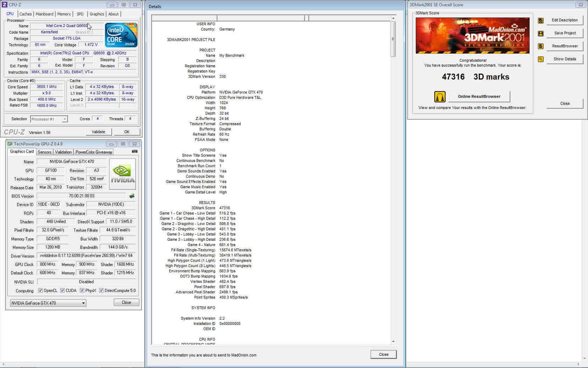Image resolution: width=588 pixels, height=368 pixels.
Task: Click the NVIDIA SLI Disabled field
Action: coord(86,282)
